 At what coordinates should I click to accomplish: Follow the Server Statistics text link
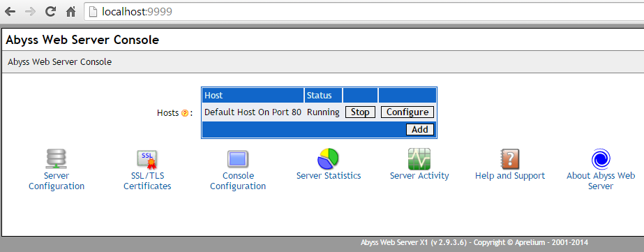329,176
